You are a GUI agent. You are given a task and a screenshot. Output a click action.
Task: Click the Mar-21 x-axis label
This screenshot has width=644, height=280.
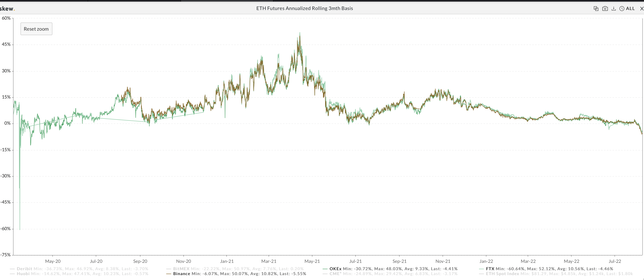click(269, 261)
